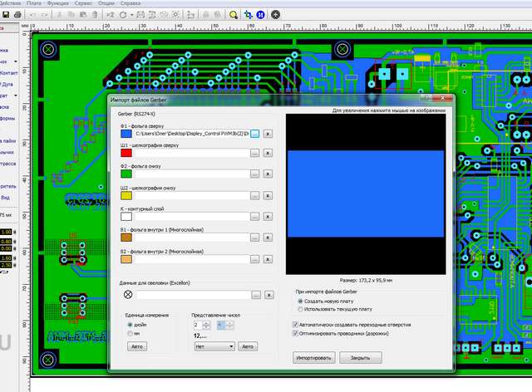This screenshot has height=392, width=532.
Task: Browse for the Ф1 top foil file
Action: (x=255, y=133)
